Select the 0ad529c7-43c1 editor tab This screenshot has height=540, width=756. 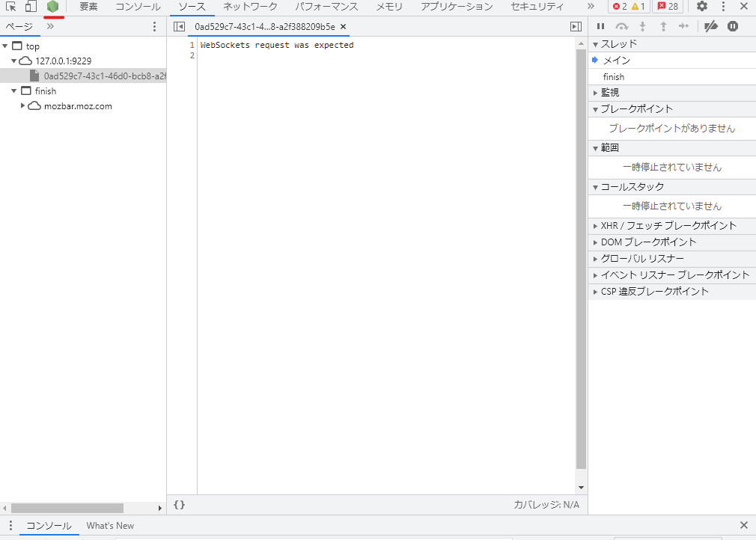(265, 27)
